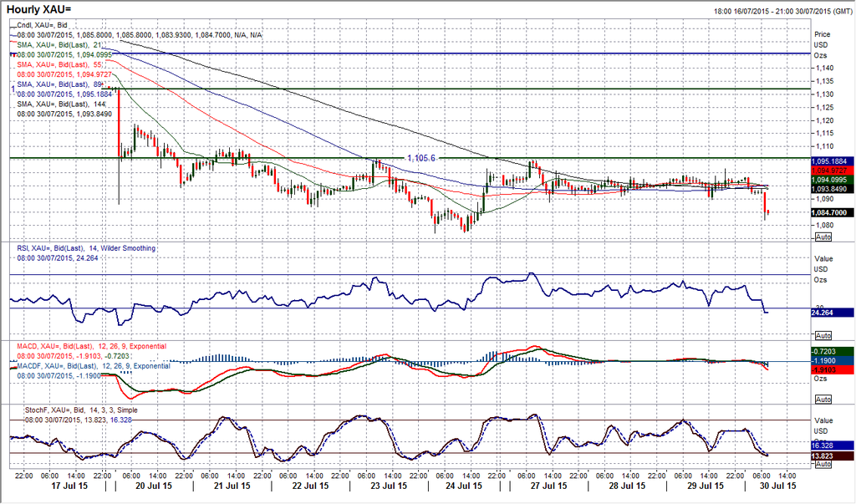Click the black 1,093.8490 price axis tag
This screenshot has height=504, width=856.
833,190
